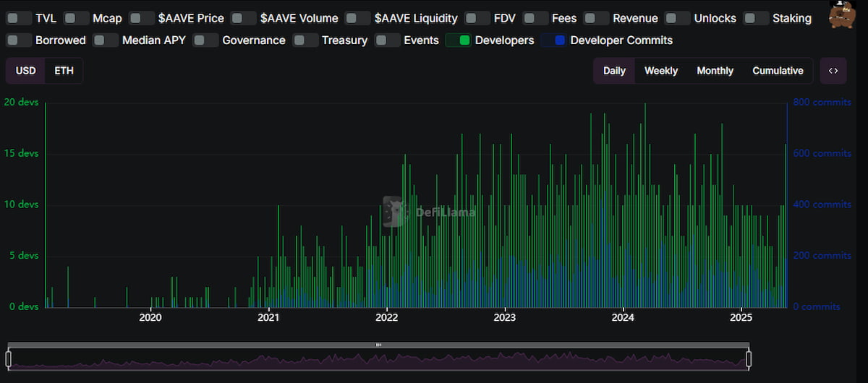Toggle $AAVE Liquidity chart series
This screenshot has width=868, height=383.
[x=358, y=18]
